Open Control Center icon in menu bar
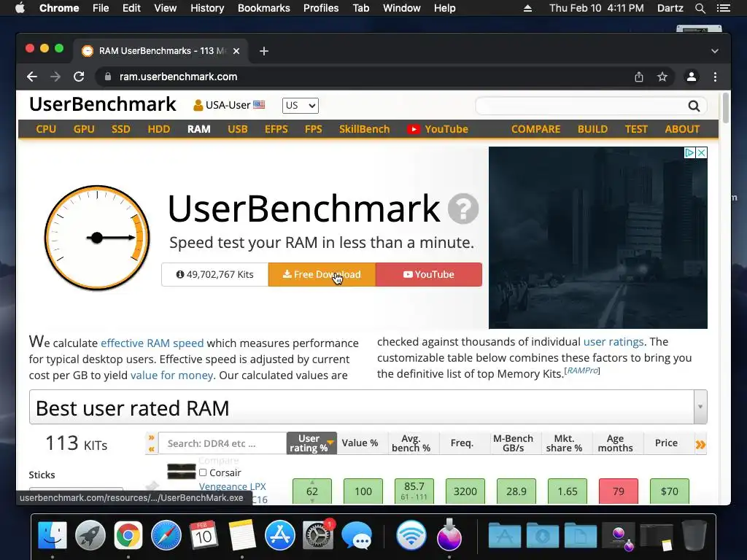 point(723,8)
